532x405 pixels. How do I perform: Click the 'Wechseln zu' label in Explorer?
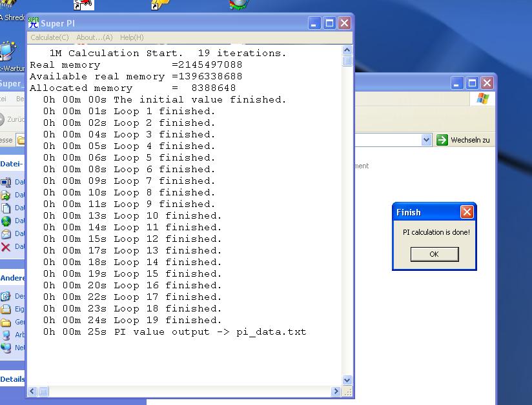click(470, 140)
